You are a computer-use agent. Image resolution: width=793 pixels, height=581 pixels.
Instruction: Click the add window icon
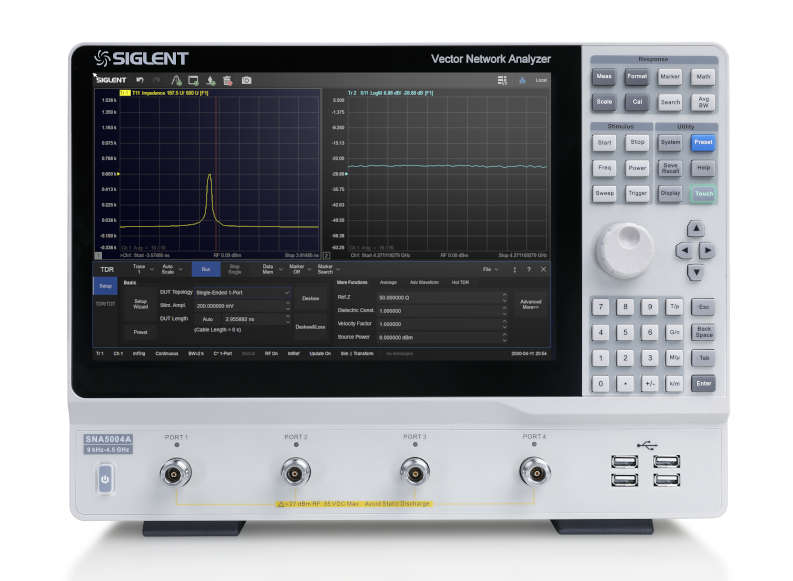click(193, 80)
